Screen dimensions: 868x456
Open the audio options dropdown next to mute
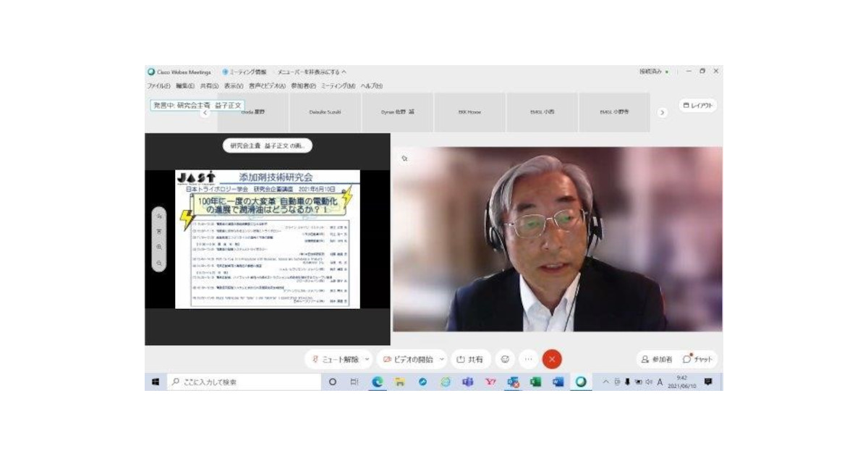click(x=365, y=358)
